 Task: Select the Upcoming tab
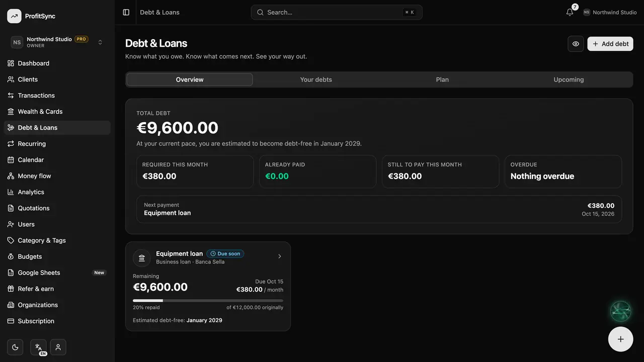coord(569,79)
